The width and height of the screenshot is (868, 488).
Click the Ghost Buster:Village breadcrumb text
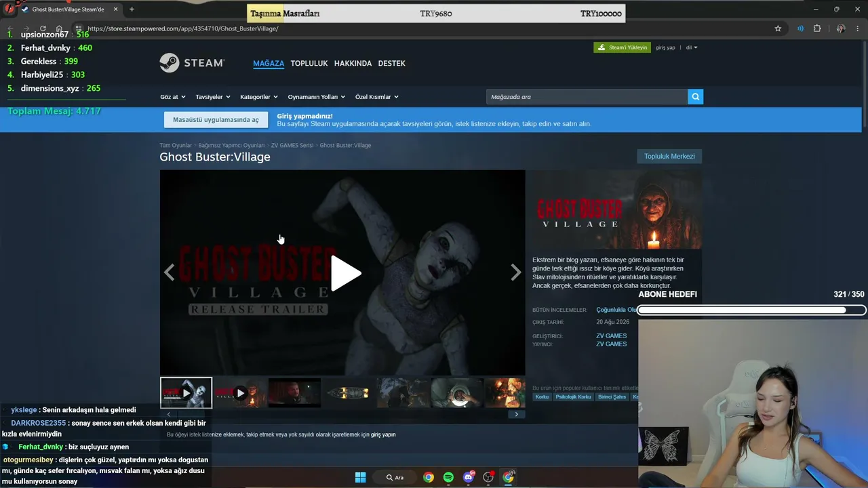pos(345,145)
